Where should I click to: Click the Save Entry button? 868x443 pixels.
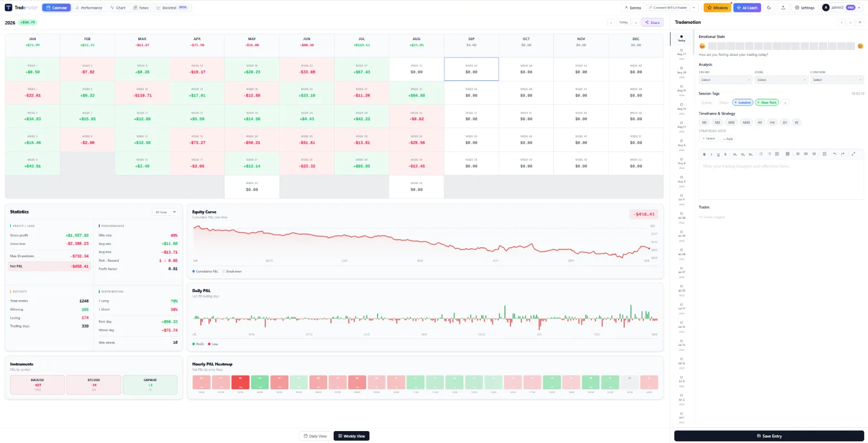pyautogui.click(x=769, y=436)
